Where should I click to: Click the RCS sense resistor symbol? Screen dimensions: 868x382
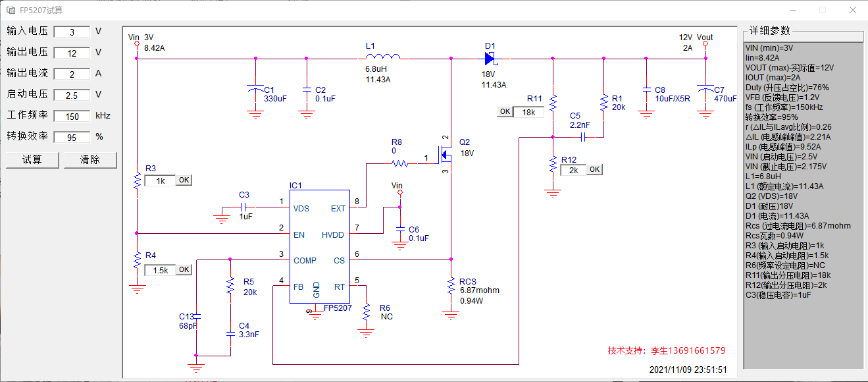[x=451, y=286]
